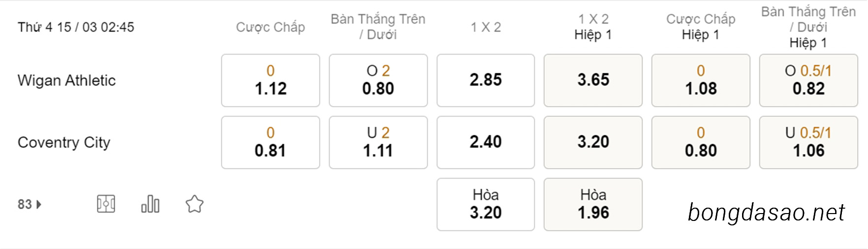Viewport: 868px width, 249px height.
Task: Pick first-half Under 0.5/1 at 1.06
Action: pos(808,142)
